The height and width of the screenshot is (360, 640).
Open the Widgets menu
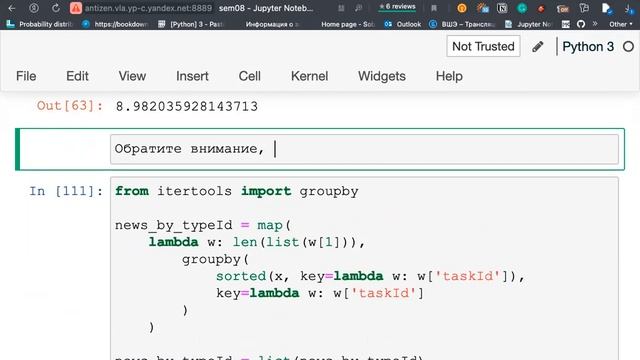382,76
